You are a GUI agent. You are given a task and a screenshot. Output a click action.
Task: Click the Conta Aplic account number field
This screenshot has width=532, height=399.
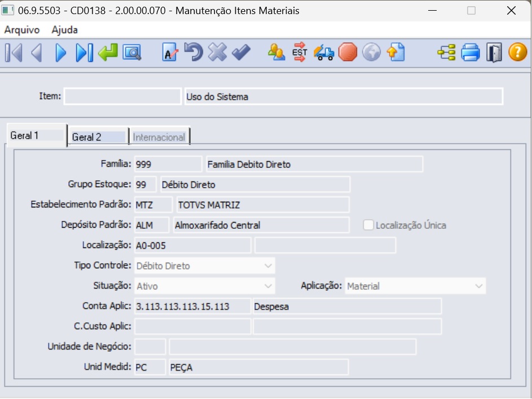[193, 307]
